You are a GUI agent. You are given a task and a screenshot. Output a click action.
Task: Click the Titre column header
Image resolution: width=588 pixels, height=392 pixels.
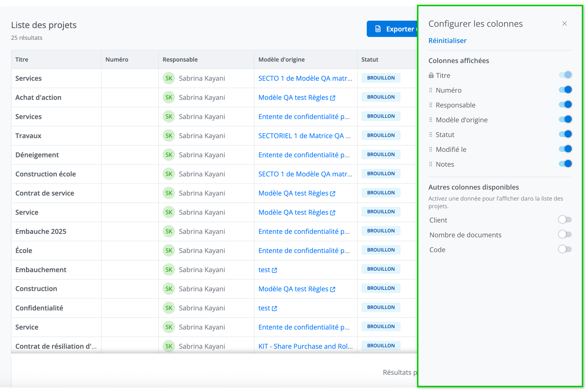point(22,59)
